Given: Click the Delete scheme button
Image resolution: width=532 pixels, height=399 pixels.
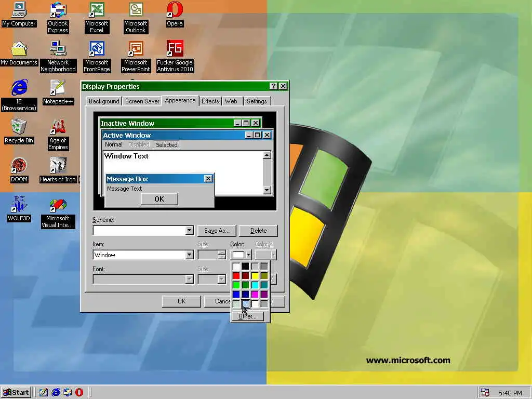Looking at the screenshot, I should (258, 231).
